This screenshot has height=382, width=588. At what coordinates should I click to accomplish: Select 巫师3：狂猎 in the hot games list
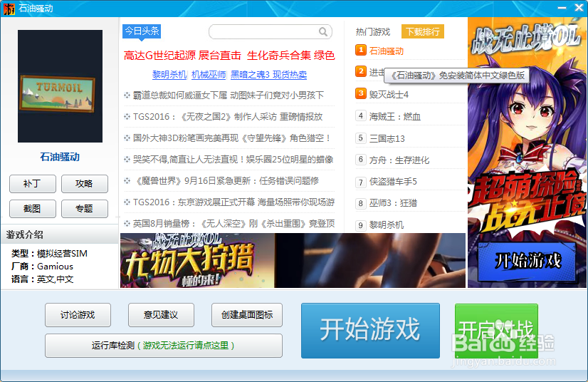tap(393, 203)
